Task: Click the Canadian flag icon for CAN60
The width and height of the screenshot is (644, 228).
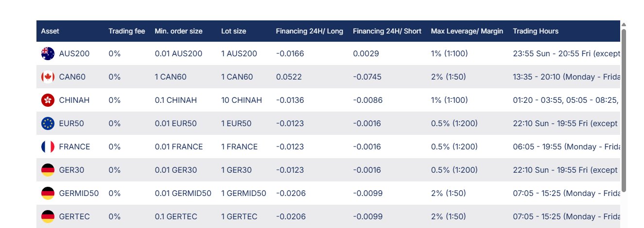Action: (x=48, y=77)
